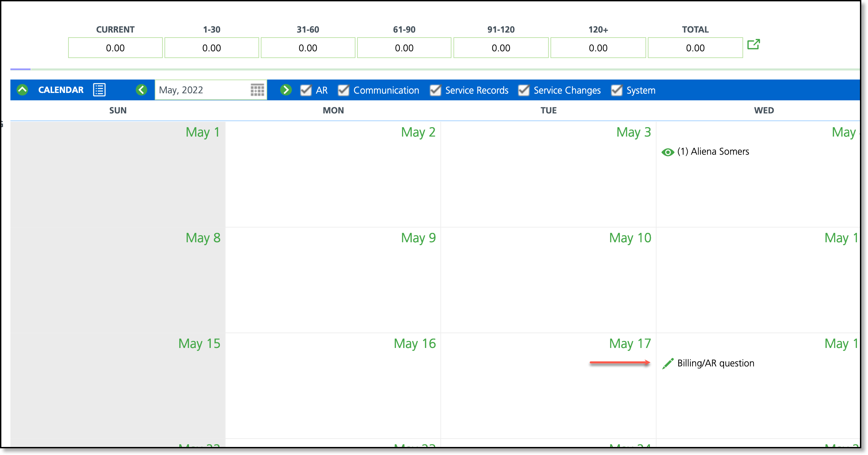This screenshot has height=455, width=868.
Task: Disable the System filter checkbox
Action: pyautogui.click(x=616, y=90)
